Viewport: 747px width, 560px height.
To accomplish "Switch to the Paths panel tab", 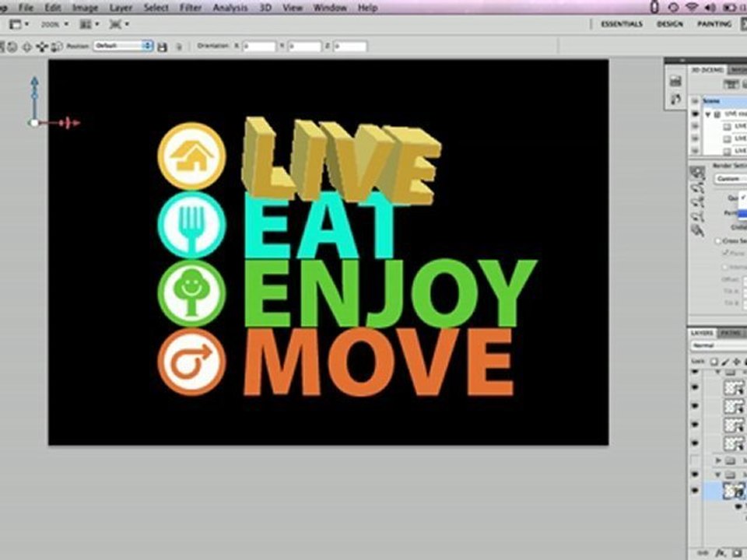I will (x=729, y=333).
